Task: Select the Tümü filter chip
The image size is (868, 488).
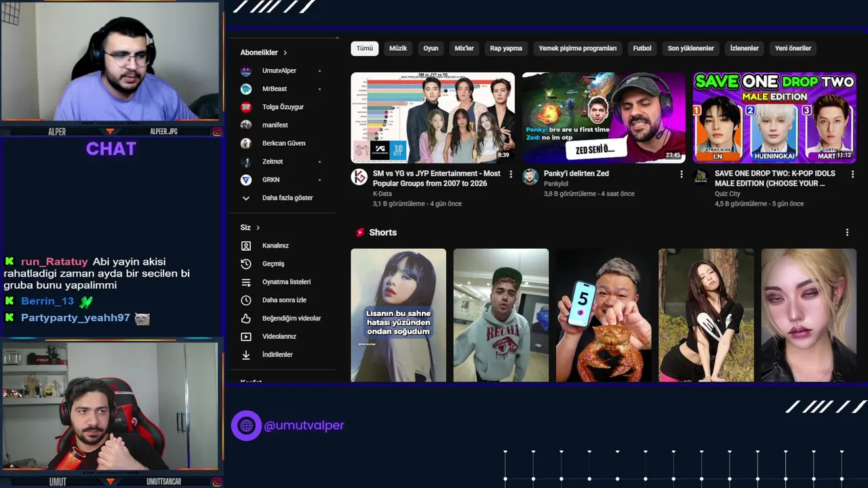Action: [365, 48]
